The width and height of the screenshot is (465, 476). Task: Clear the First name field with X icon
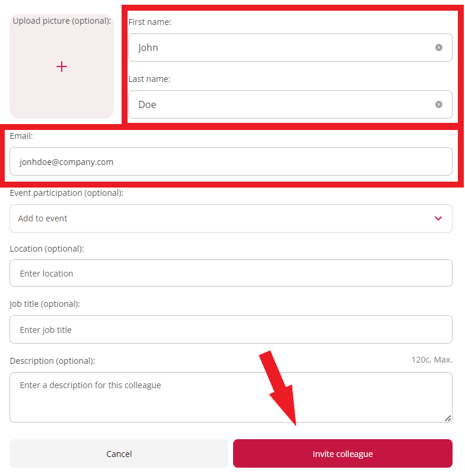pos(439,47)
